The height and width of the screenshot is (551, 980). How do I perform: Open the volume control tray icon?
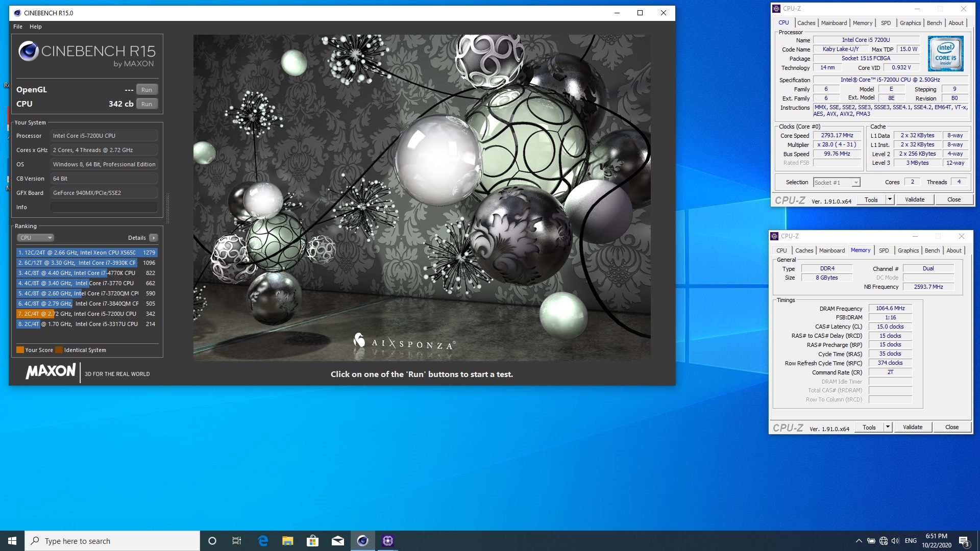895,541
